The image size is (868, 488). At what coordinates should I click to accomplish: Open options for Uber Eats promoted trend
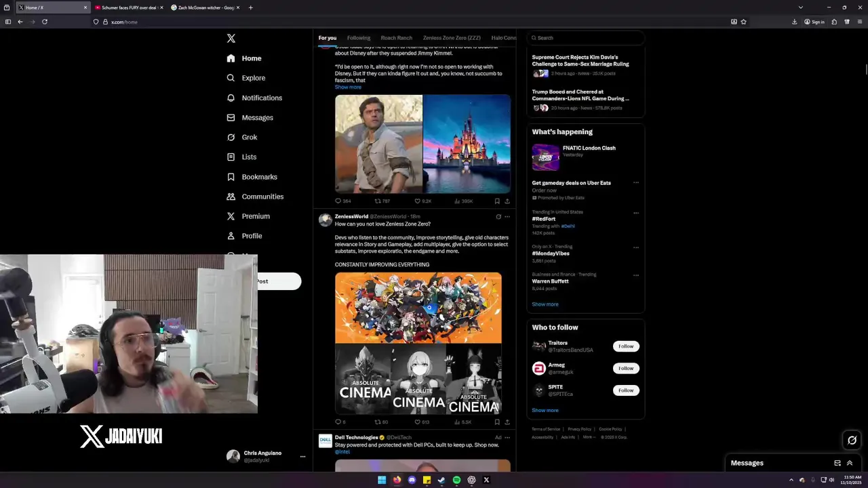click(x=636, y=183)
